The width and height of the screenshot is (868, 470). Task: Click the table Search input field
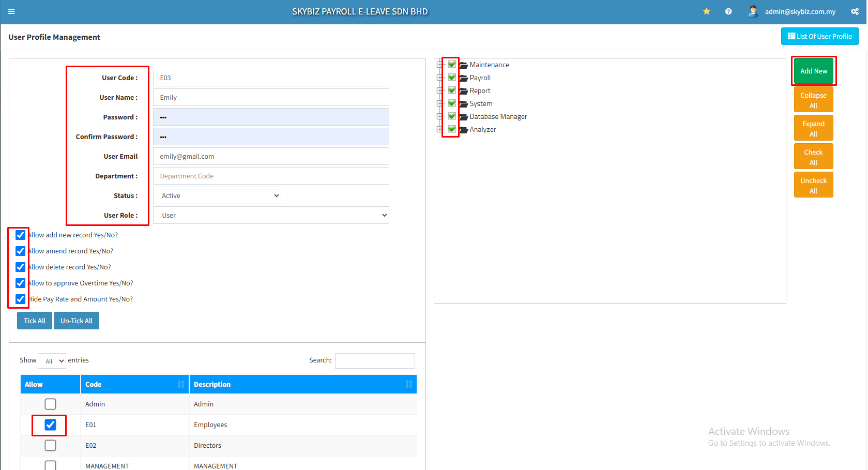(375, 360)
